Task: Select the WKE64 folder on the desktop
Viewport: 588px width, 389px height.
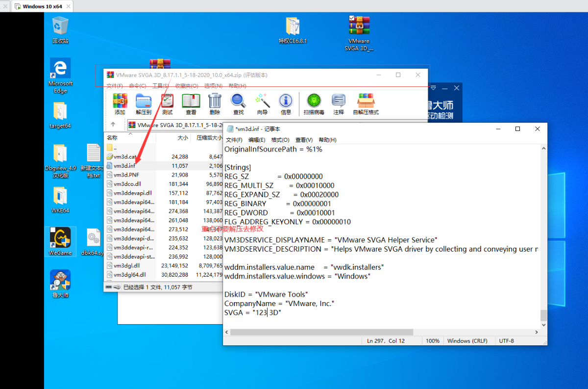Action: click(60, 200)
